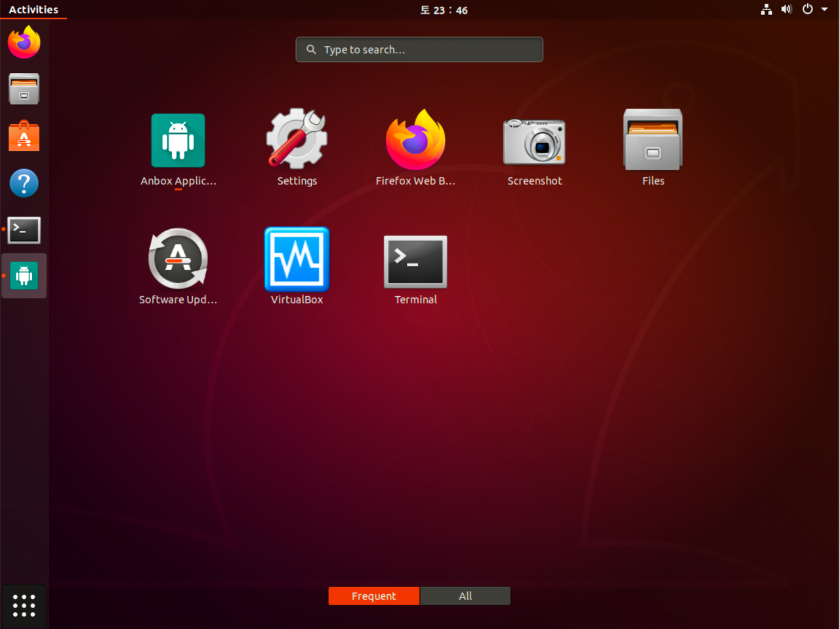Open the Files app in the grid
This screenshot has height=629, width=840.
(x=653, y=148)
